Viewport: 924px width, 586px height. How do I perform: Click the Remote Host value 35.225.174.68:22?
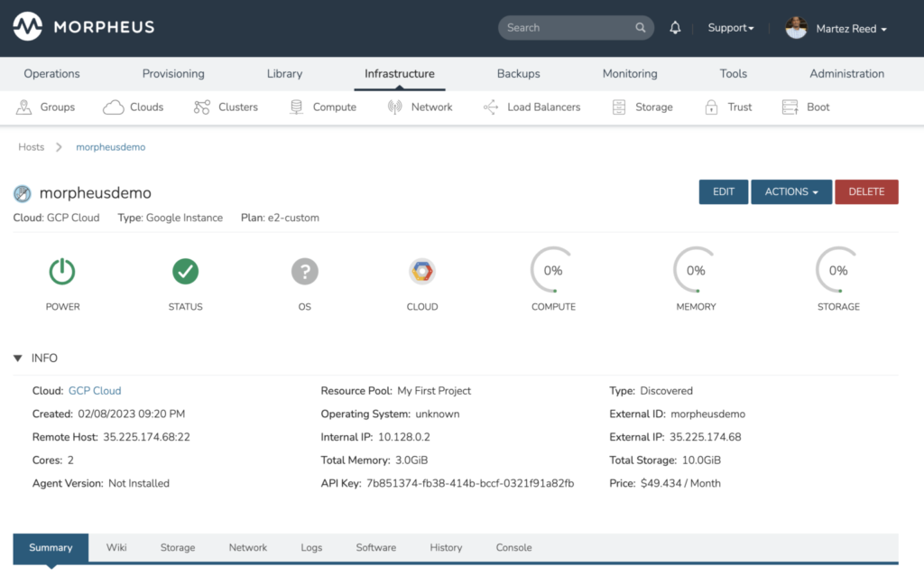tap(147, 437)
